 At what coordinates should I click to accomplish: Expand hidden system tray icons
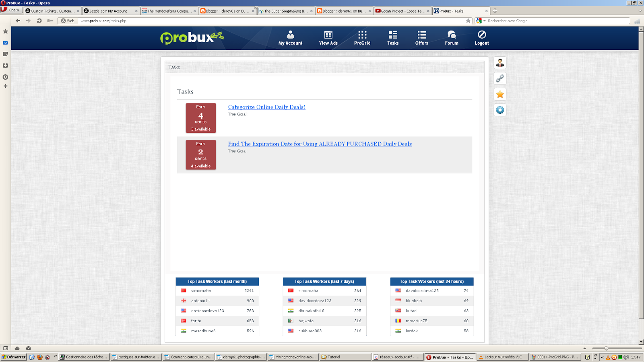[602, 357]
